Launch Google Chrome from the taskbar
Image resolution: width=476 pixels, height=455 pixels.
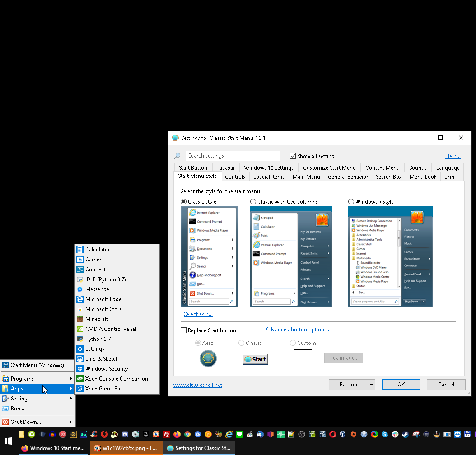pyautogui.click(x=187, y=434)
